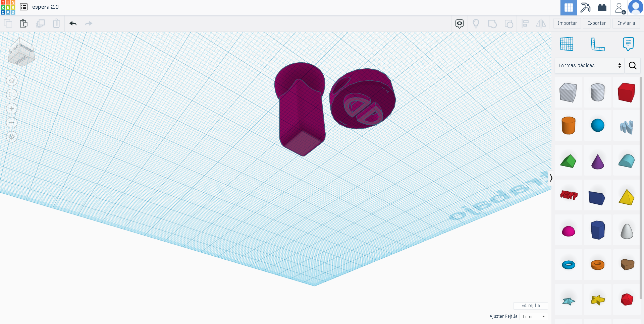Viewport: 644px width, 324px height.
Task: Pick the gray paraboloid shape
Action: pyautogui.click(x=627, y=231)
